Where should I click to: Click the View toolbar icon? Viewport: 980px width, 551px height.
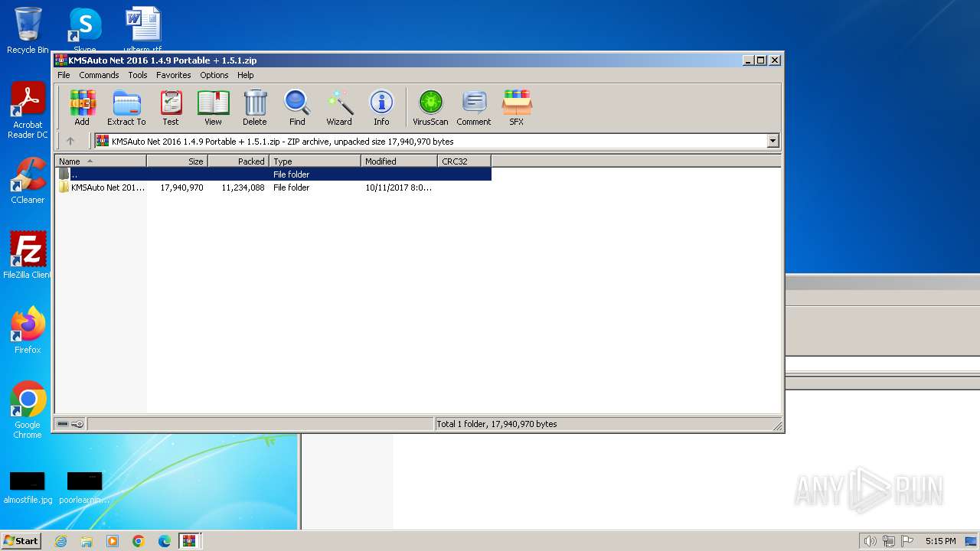point(213,107)
